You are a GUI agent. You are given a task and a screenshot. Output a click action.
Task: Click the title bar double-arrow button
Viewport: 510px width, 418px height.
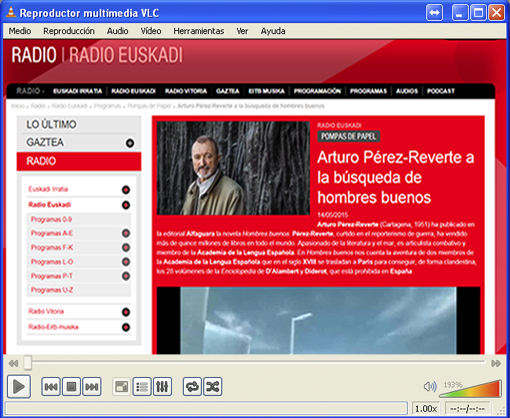click(434, 13)
